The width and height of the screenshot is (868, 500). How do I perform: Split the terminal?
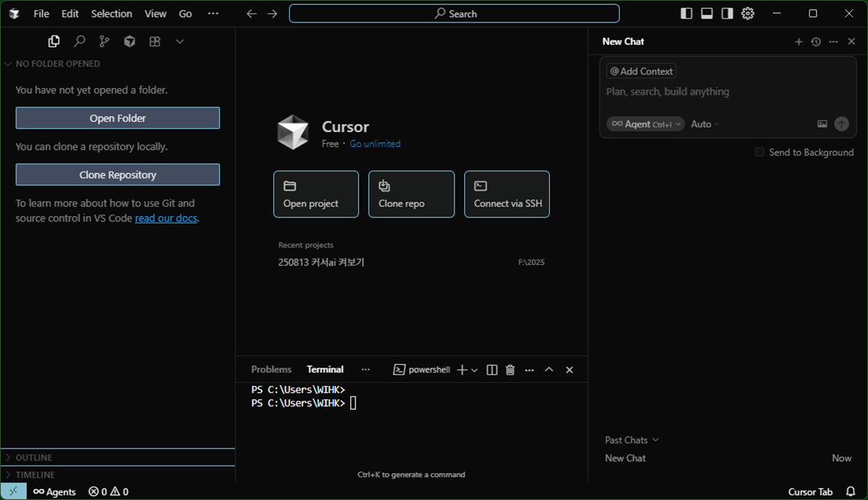pyautogui.click(x=492, y=370)
